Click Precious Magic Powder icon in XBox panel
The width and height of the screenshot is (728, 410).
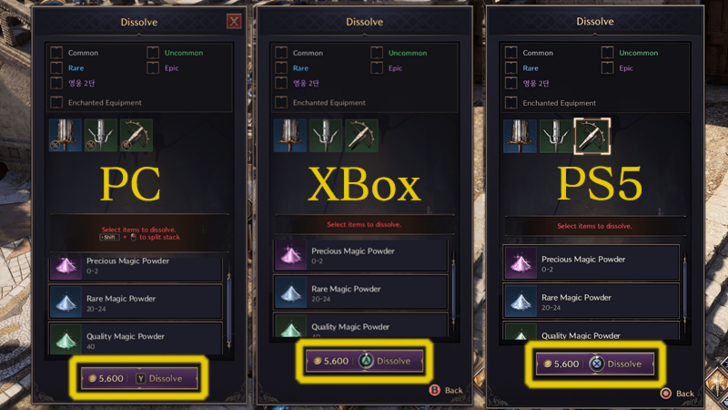coord(291,255)
